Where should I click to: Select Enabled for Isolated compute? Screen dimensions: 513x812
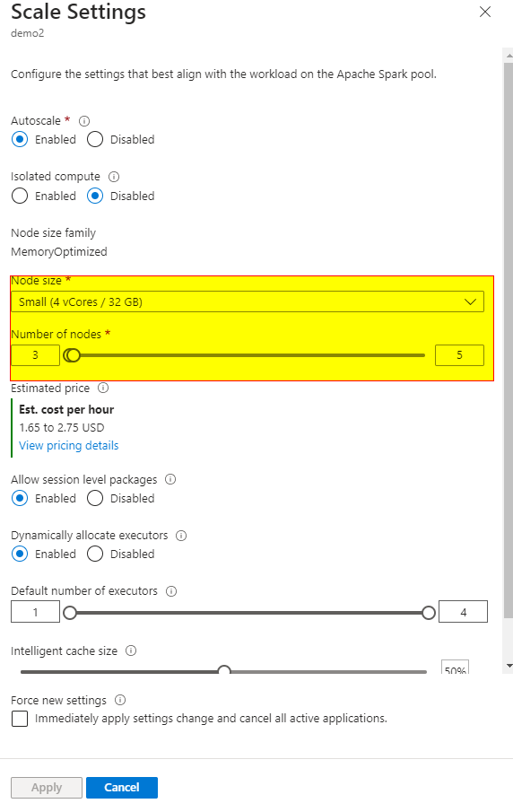click(20, 196)
